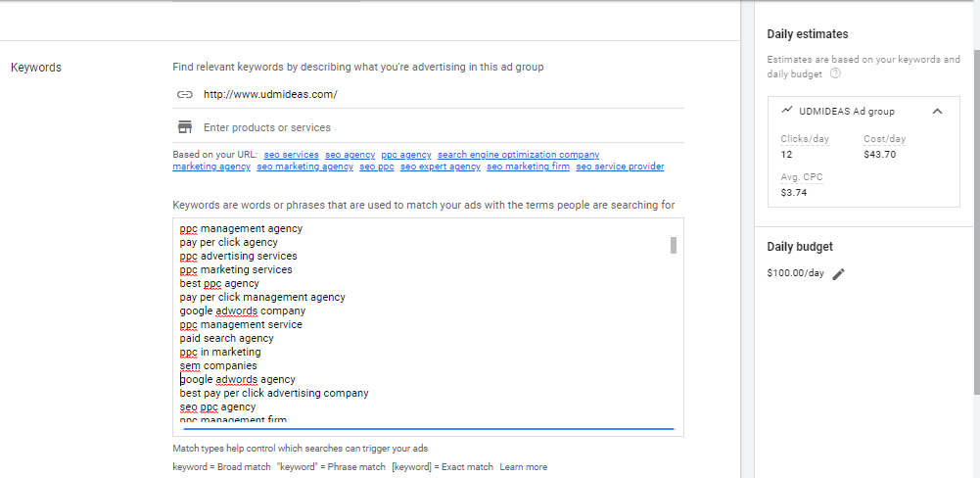Choose the 'seo marketing agency' suggestion

click(304, 167)
